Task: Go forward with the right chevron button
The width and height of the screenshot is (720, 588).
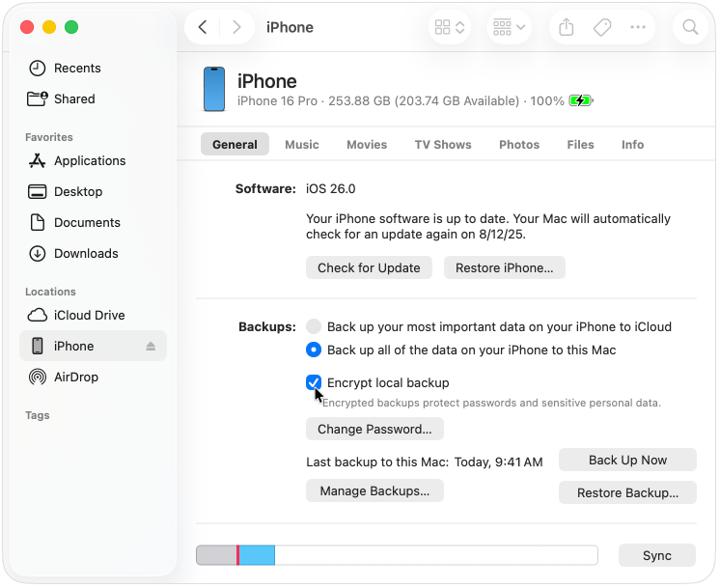Action: [x=236, y=27]
